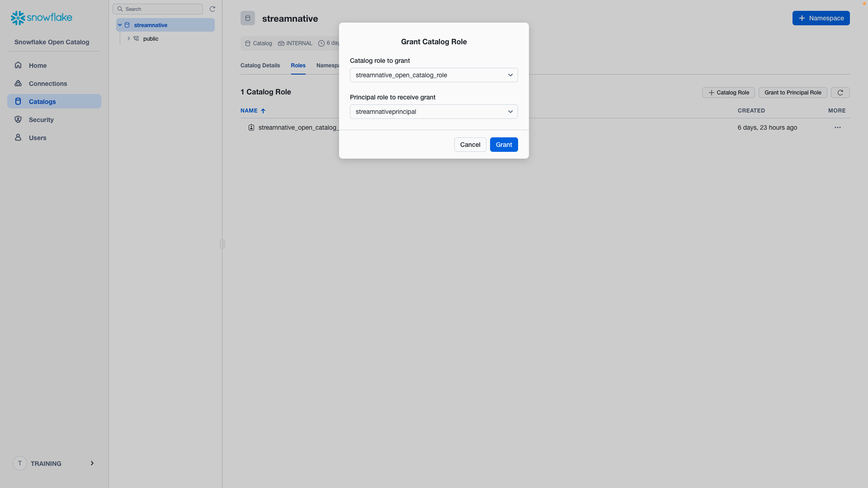Click the namespace icon next to public
This screenshot has height=488, width=868.
point(137,39)
